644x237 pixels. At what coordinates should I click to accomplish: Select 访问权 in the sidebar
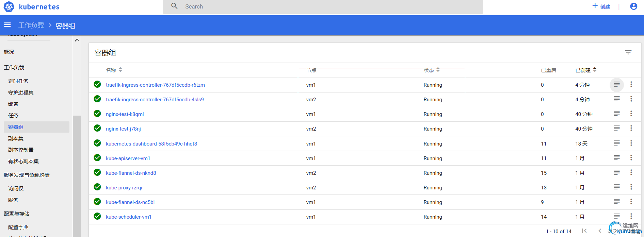(x=16, y=189)
